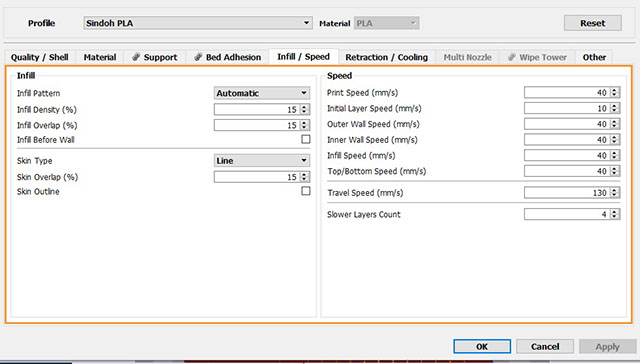Viewport: 640px width, 364px height.
Task: Select the Infill / Speed tab
Action: pos(303,57)
